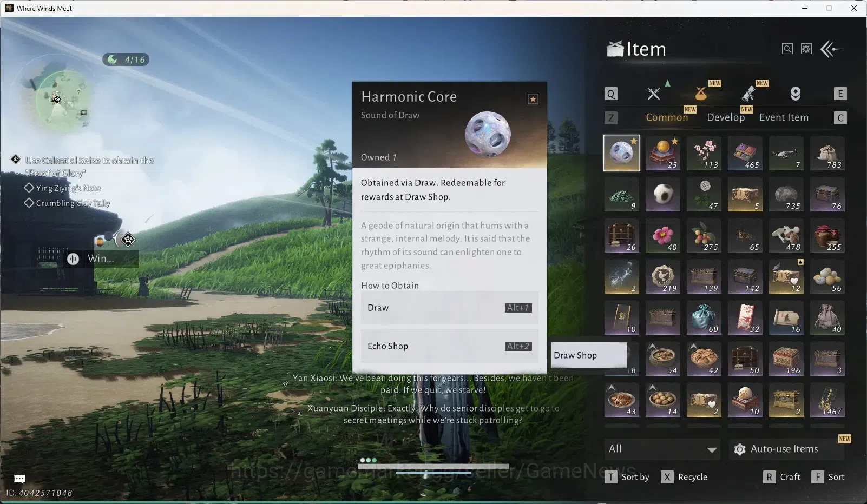Select the red envelope item with count 32

[x=745, y=317]
